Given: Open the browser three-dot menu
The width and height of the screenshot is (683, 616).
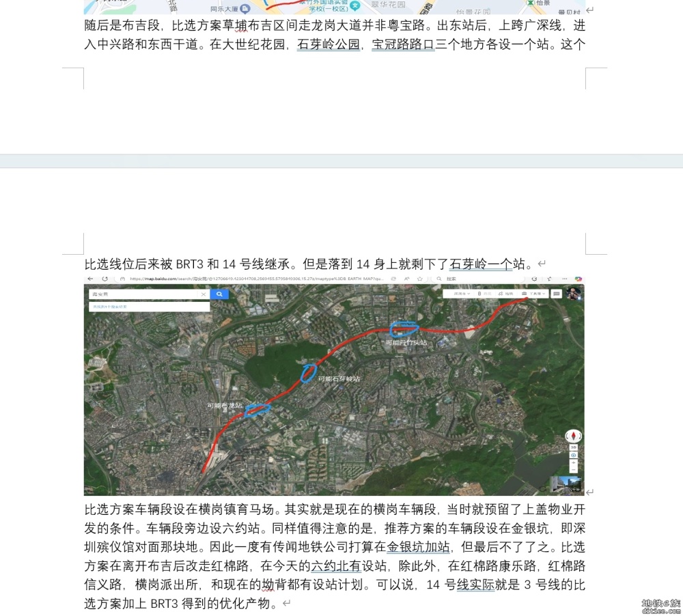Looking at the screenshot, I should click(565, 279).
